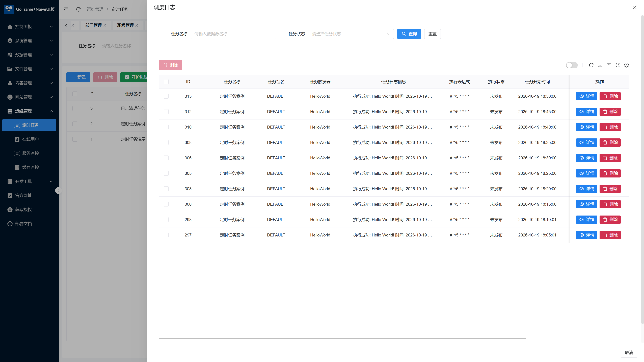Expand the 控制面板 sidebar menu

29,26
